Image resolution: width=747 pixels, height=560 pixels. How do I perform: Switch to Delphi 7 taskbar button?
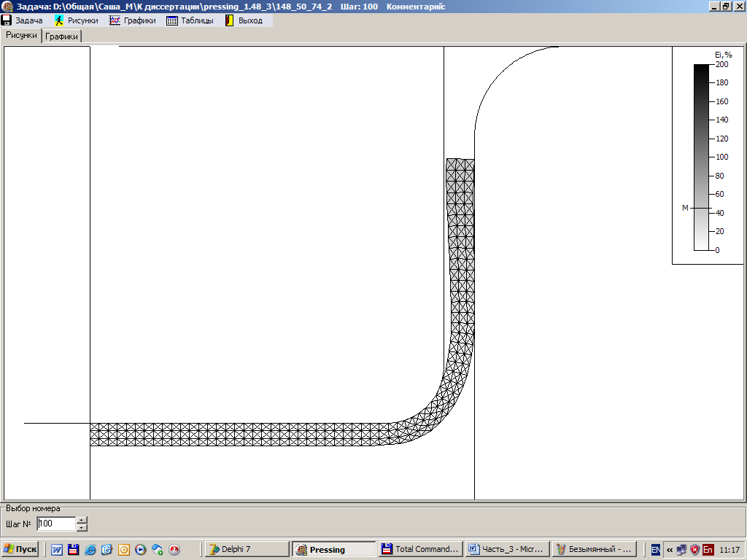(x=246, y=549)
